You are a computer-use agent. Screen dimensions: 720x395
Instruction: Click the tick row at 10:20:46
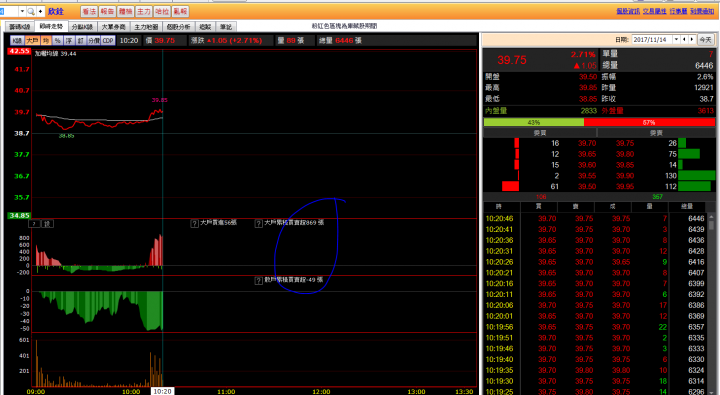[x=595, y=219]
